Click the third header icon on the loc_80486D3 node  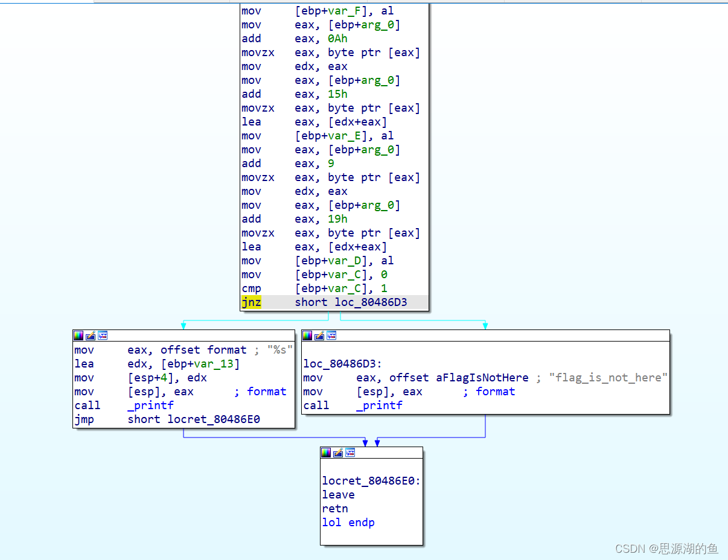(331, 336)
